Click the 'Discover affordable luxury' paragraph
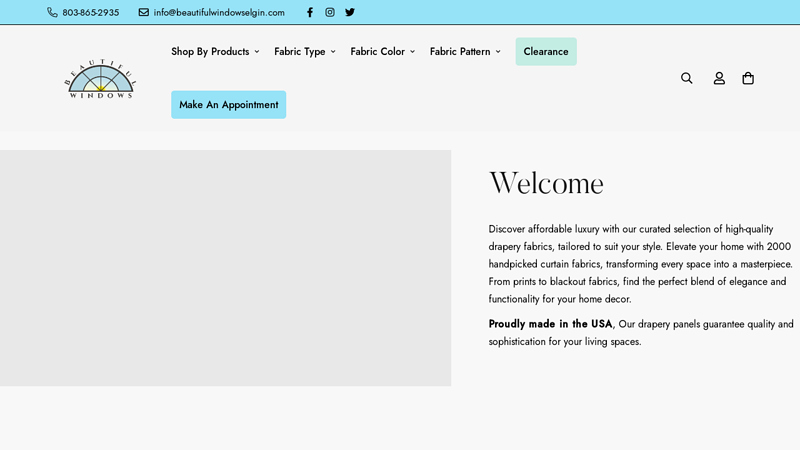This screenshot has width=800, height=450. click(x=641, y=264)
